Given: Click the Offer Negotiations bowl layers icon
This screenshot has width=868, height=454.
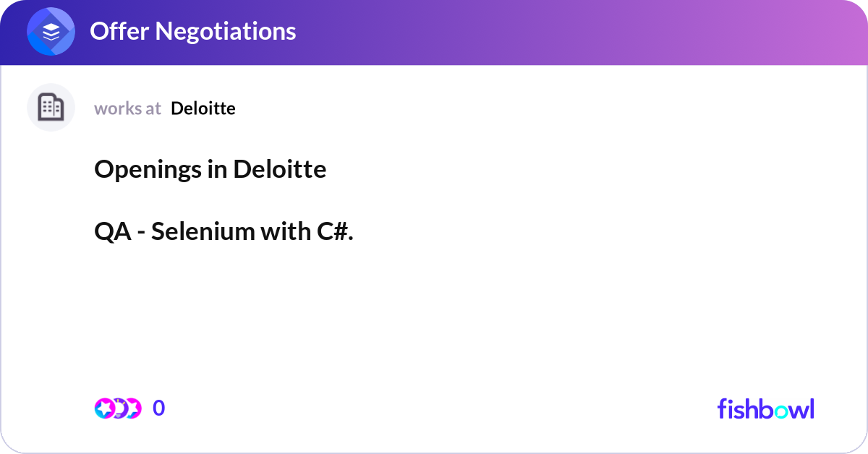Looking at the screenshot, I should tap(51, 31).
